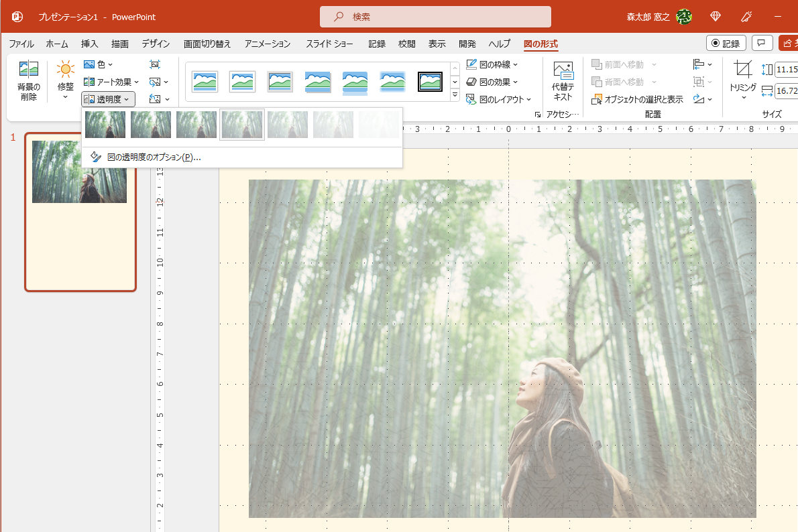Click the picture width input field
798x532 pixels.
(787, 91)
